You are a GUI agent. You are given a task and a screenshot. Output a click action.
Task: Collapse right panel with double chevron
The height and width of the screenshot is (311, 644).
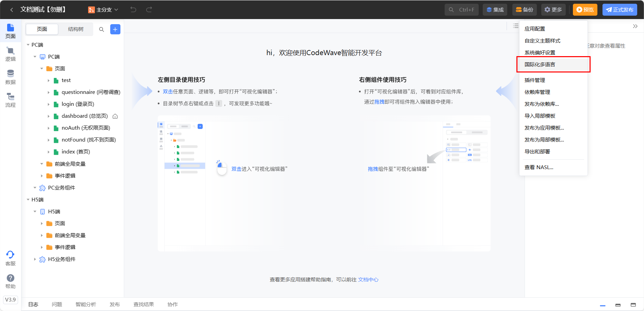point(635,26)
